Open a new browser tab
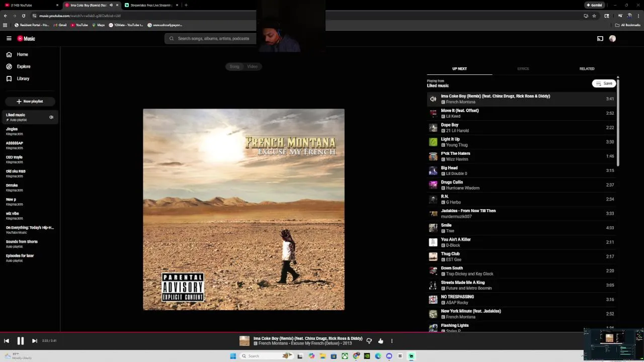Image resolution: width=644 pixels, height=362 pixels. coord(186,5)
